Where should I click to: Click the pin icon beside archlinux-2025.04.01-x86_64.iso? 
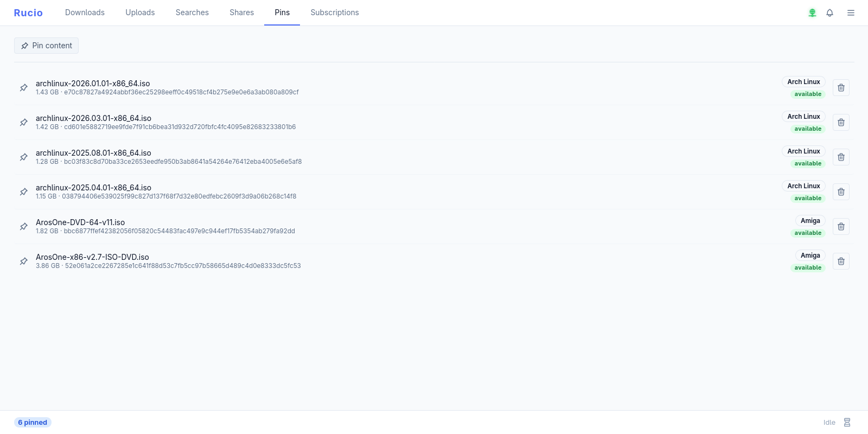(x=24, y=192)
